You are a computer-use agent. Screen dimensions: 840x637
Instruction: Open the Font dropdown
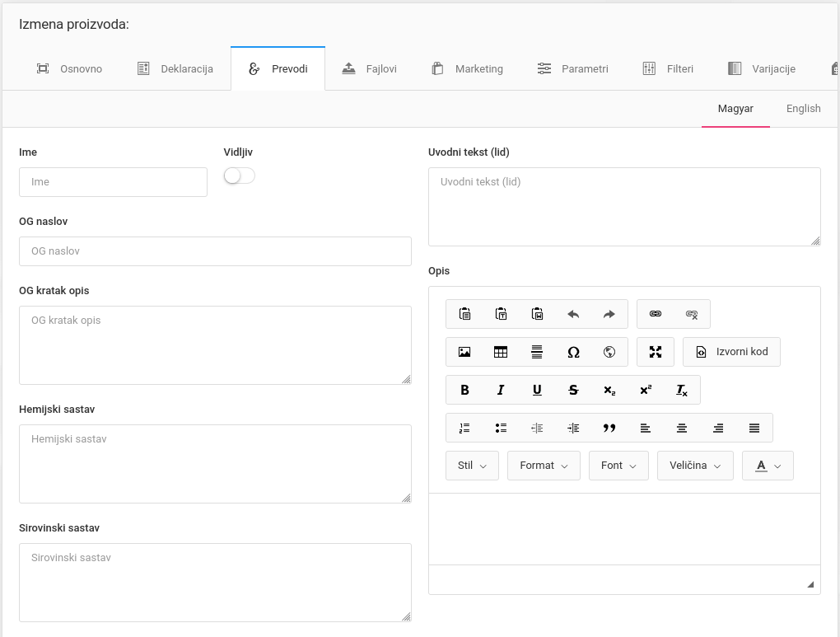(618, 466)
